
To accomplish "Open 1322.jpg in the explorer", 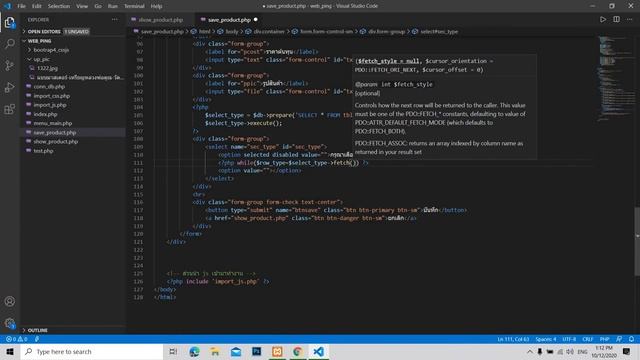I will (47, 68).
